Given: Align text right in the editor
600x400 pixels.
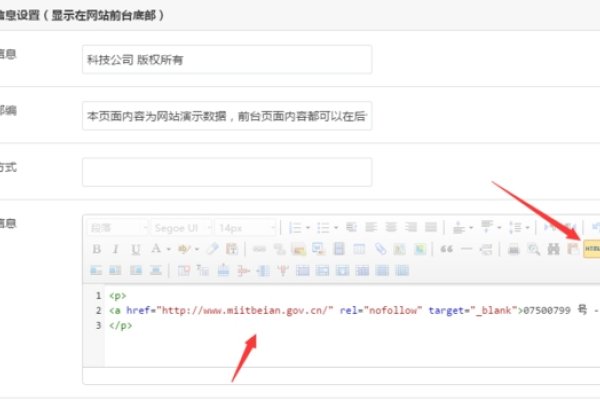Looking at the screenshot, I should click(411, 227).
